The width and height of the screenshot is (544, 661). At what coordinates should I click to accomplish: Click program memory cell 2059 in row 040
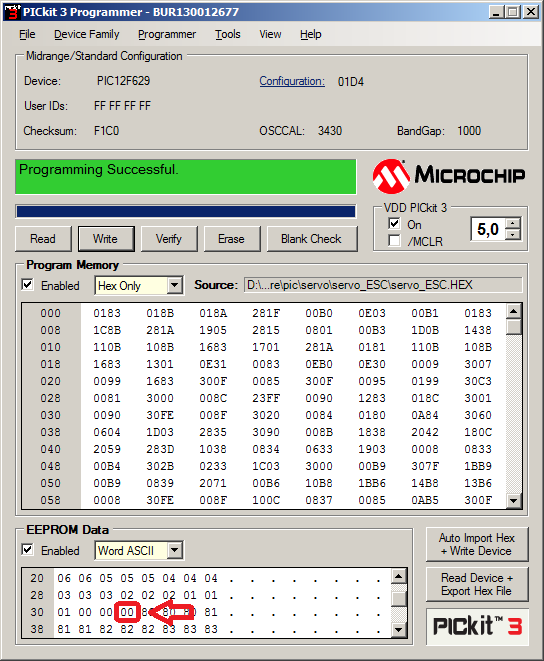coord(107,449)
